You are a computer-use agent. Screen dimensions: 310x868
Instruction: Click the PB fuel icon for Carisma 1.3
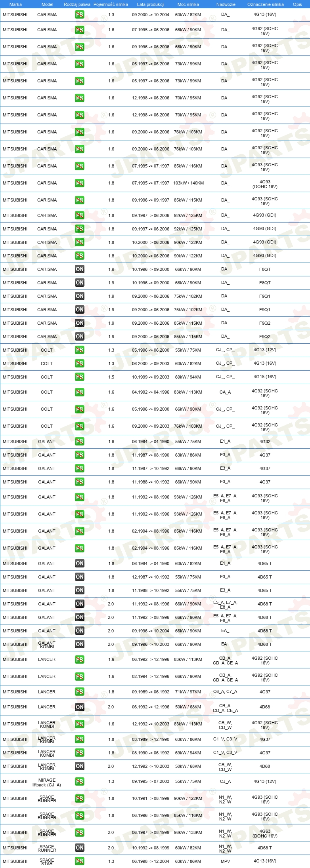(x=80, y=15)
